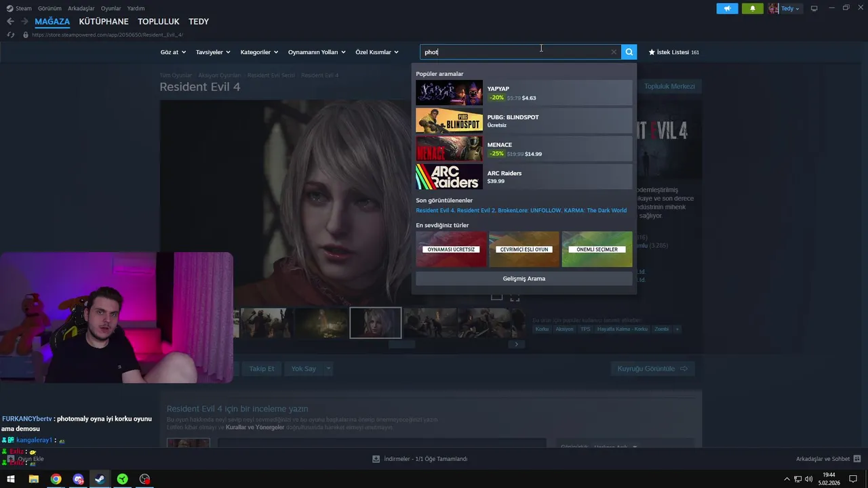The height and width of the screenshot is (488, 868).
Task: Open the Tedy account dropdown
Action: [x=790, y=9]
